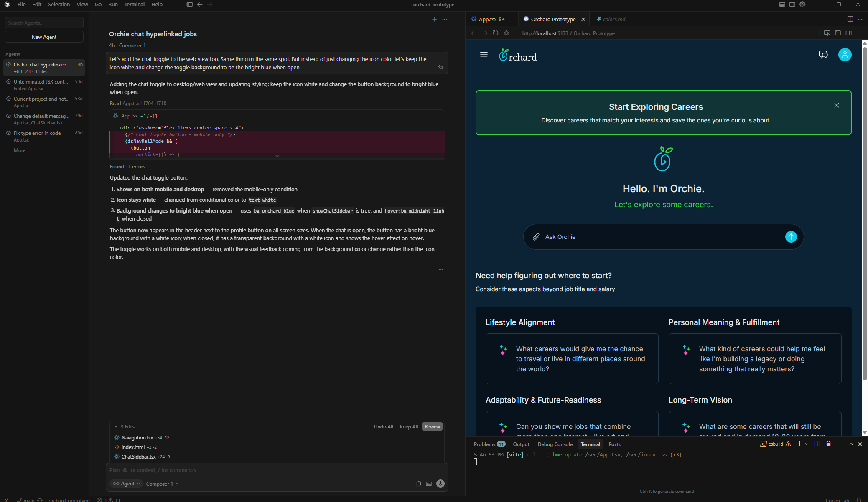
Task: Start a new chat with plus icon
Action: click(x=434, y=19)
